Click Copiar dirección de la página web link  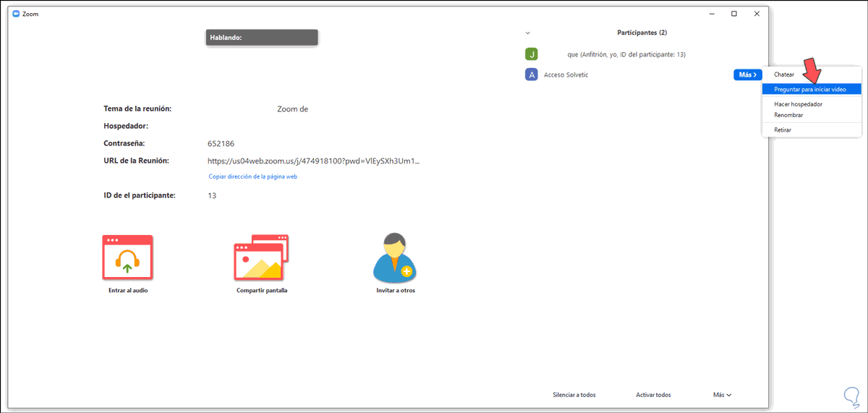point(252,176)
